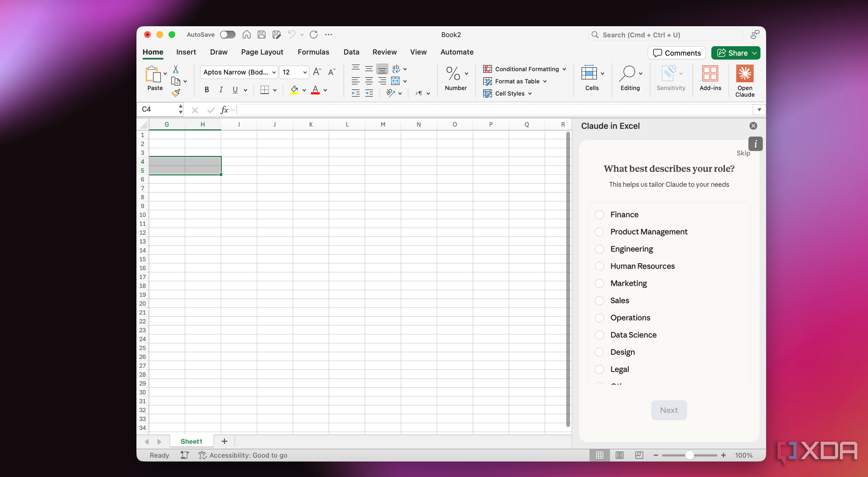Add a new sheet with plus button
Screen dimensions: 868x477
coord(224,441)
